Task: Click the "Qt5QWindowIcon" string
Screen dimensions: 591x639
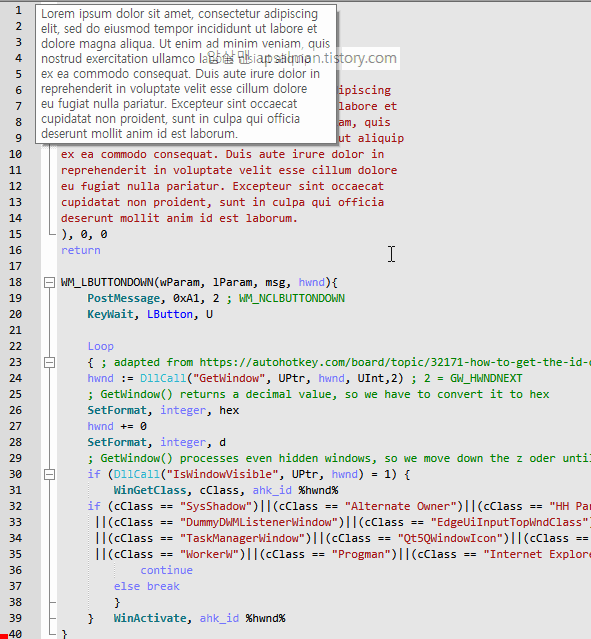Action: coord(451,538)
